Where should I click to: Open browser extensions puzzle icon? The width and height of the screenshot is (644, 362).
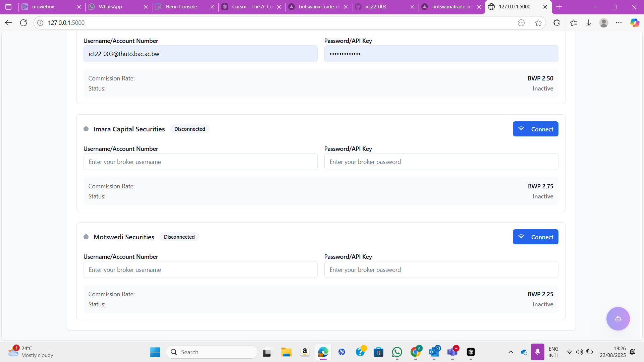556,23
